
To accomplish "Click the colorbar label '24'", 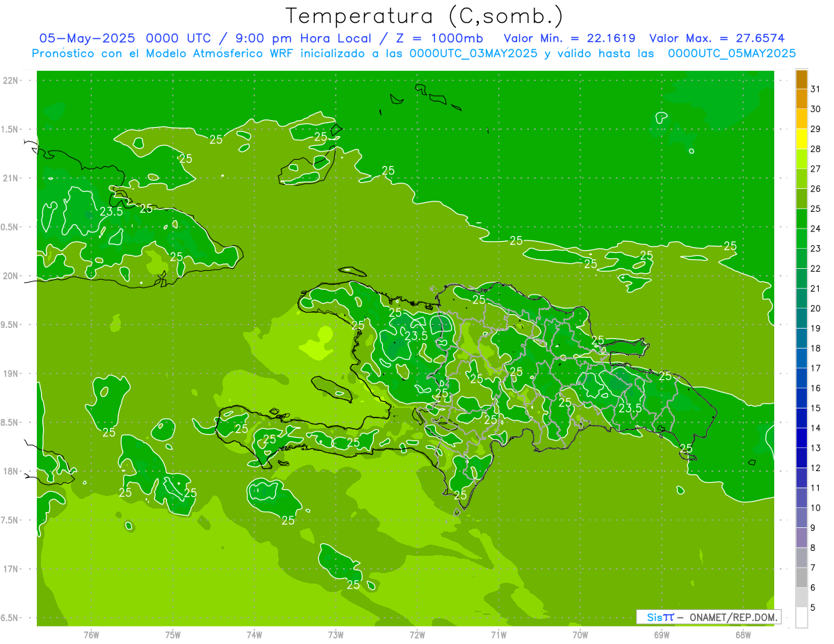I will 816,229.
